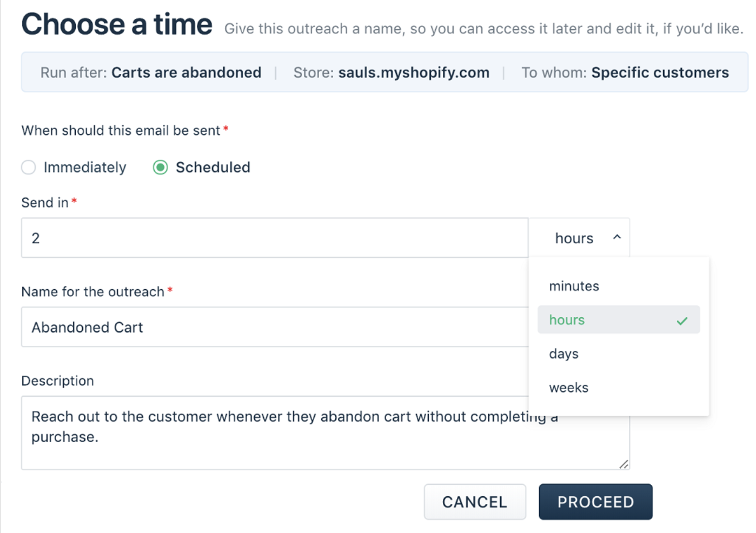Click the PROCEED button

coord(595,502)
